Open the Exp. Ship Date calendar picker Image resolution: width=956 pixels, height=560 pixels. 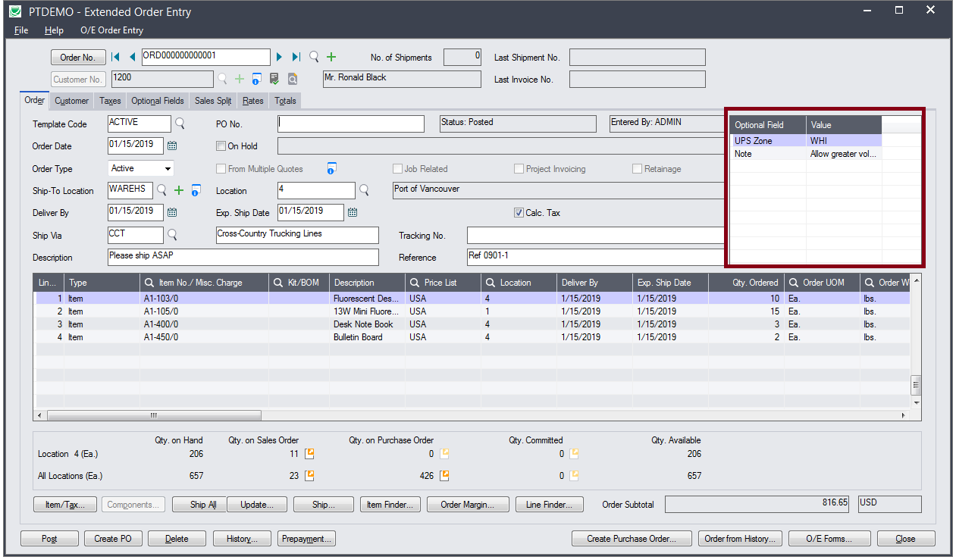(353, 212)
